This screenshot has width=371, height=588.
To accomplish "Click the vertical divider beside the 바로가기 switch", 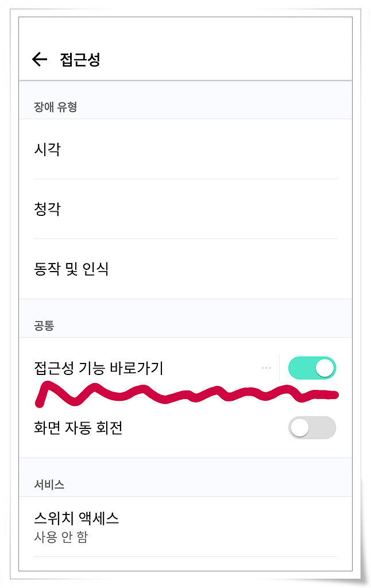I will pos(280,368).
